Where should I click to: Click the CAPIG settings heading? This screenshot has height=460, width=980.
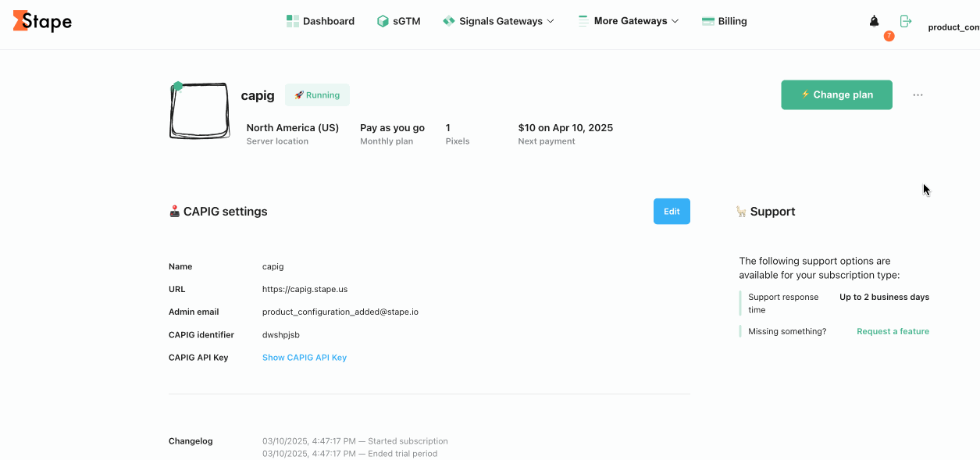point(218,211)
